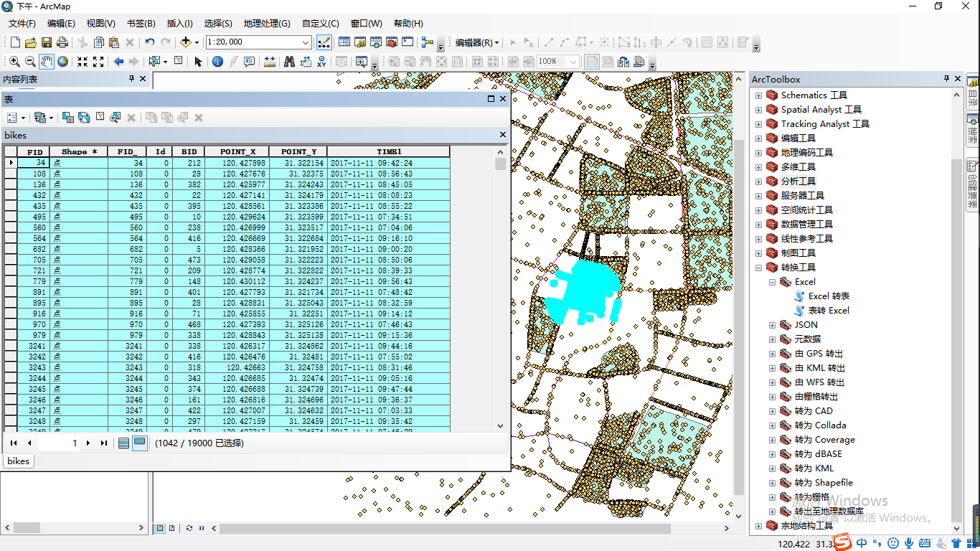Open the 视图(V) menu

coord(100,24)
